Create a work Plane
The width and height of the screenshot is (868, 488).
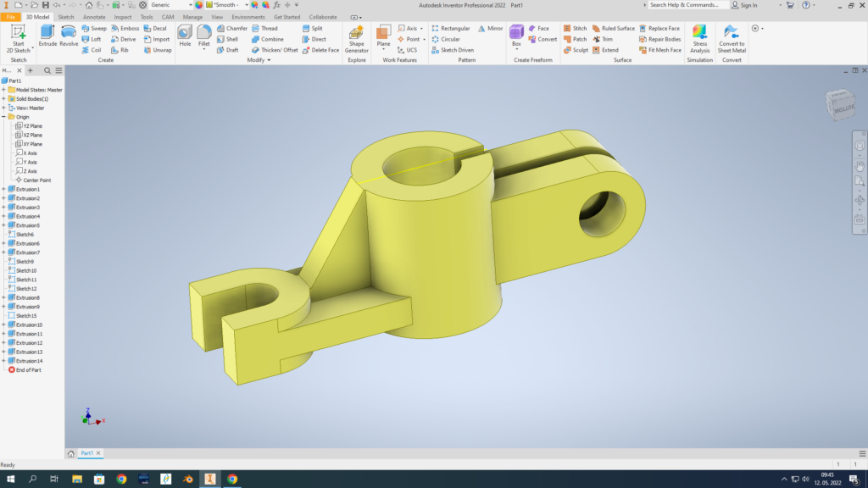383,36
